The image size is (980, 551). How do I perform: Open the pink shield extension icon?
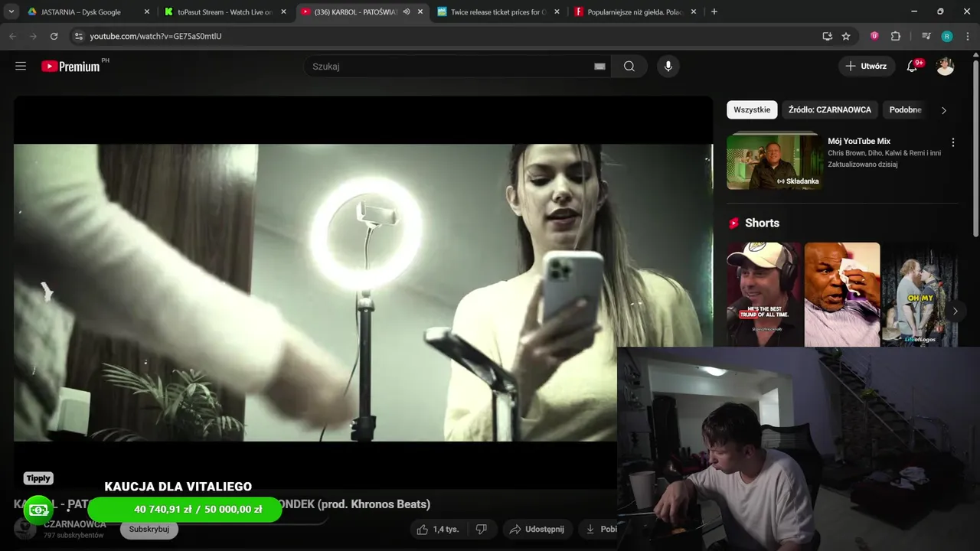tap(874, 36)
